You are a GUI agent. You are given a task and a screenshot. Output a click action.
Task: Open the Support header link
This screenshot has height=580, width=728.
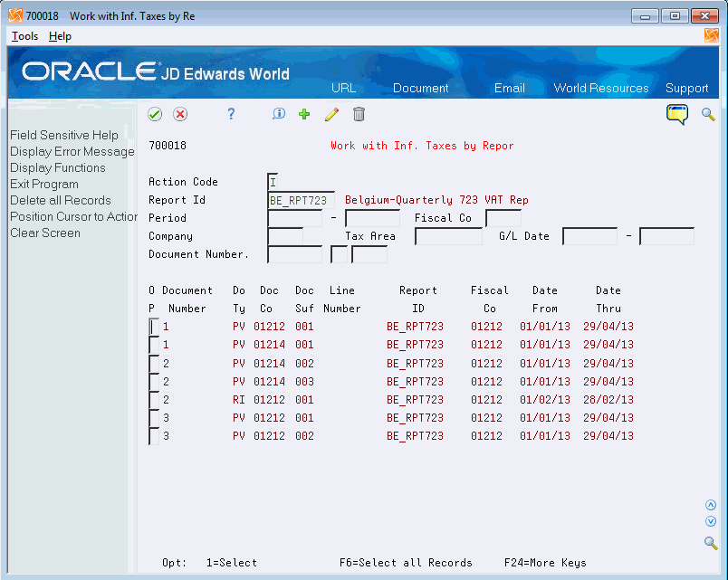686,88
